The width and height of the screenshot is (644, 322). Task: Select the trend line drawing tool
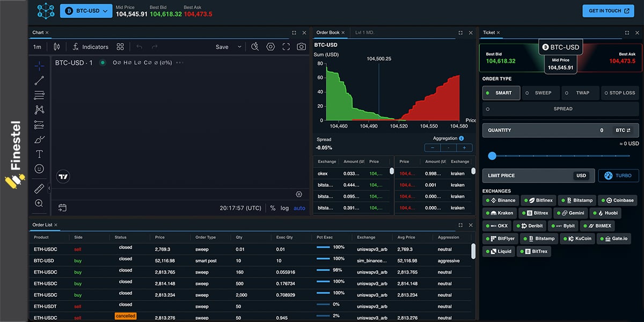(x=39, y=80)
